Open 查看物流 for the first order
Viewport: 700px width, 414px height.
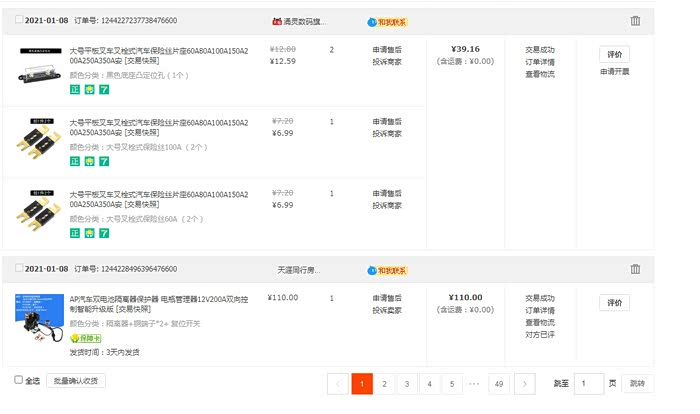click(539, 74)
